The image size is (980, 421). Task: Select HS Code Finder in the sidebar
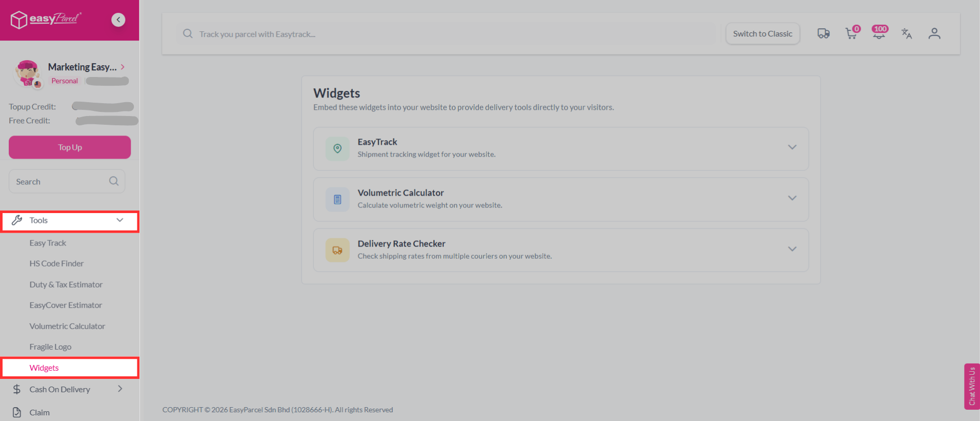(56, 263)
